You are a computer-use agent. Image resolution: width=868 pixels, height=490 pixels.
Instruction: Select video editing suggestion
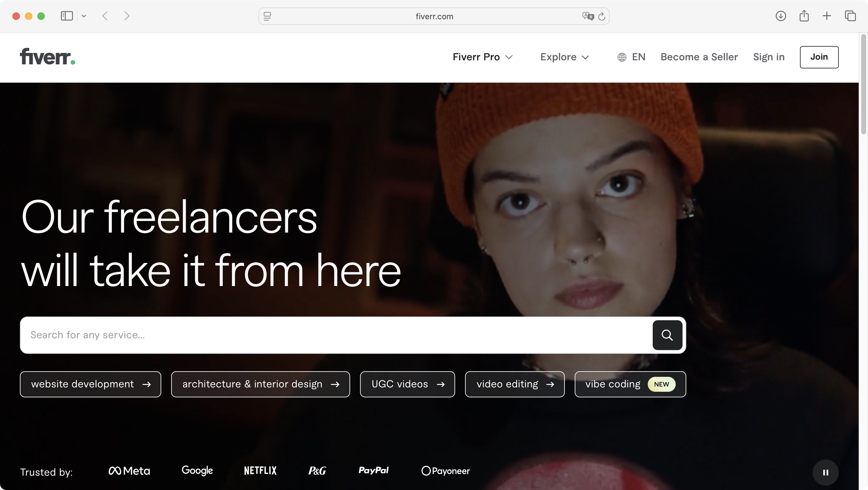tap(514, 384)
